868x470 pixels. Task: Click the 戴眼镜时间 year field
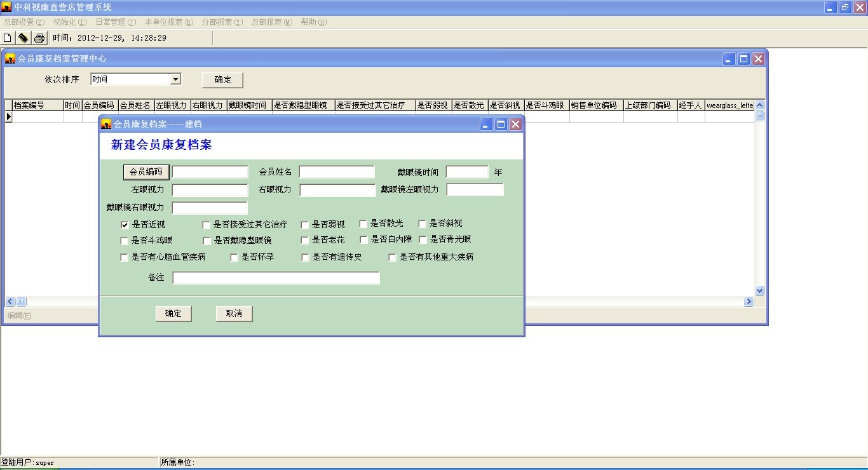pos(467,172)
